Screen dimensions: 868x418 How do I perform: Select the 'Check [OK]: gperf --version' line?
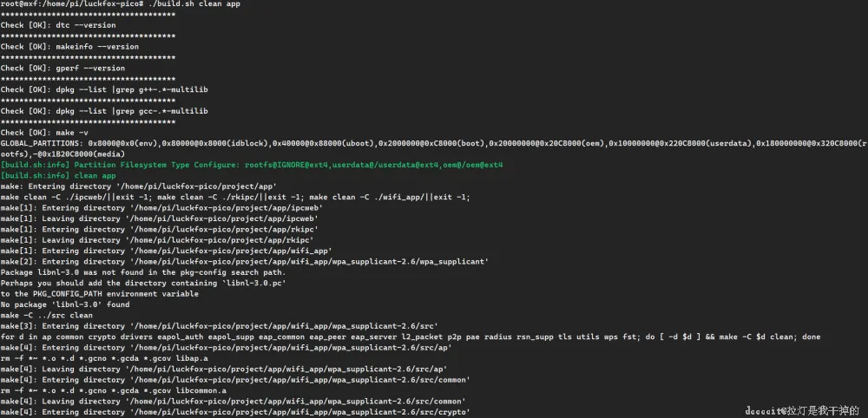coord(62,68)
